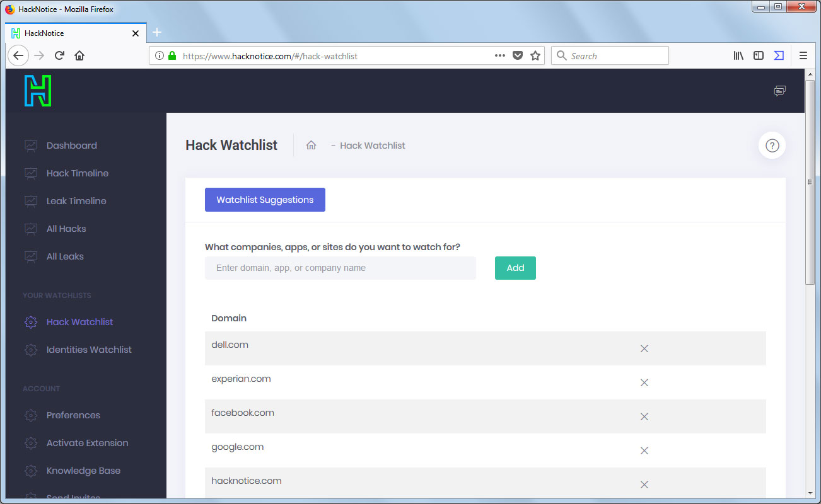821x504 pixels.
Task: Remove google.com with its X icon
Action: click(644, 450)
